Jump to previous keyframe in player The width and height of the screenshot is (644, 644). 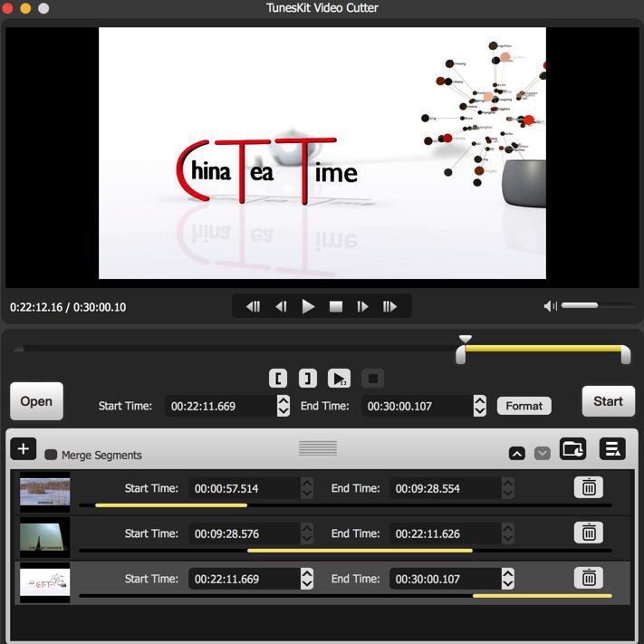point(253,306)
